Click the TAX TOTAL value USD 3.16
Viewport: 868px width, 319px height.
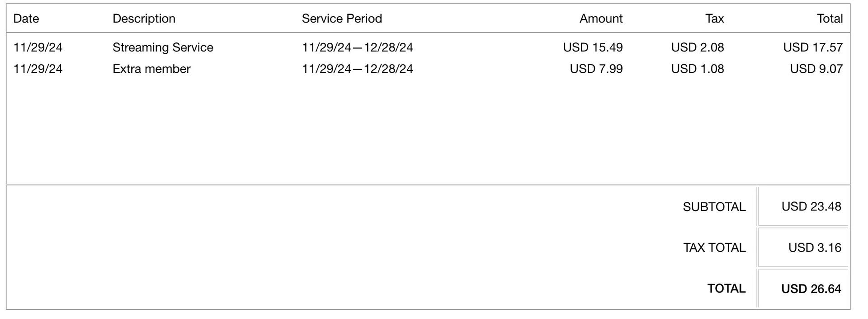click(x=815, y=248)
